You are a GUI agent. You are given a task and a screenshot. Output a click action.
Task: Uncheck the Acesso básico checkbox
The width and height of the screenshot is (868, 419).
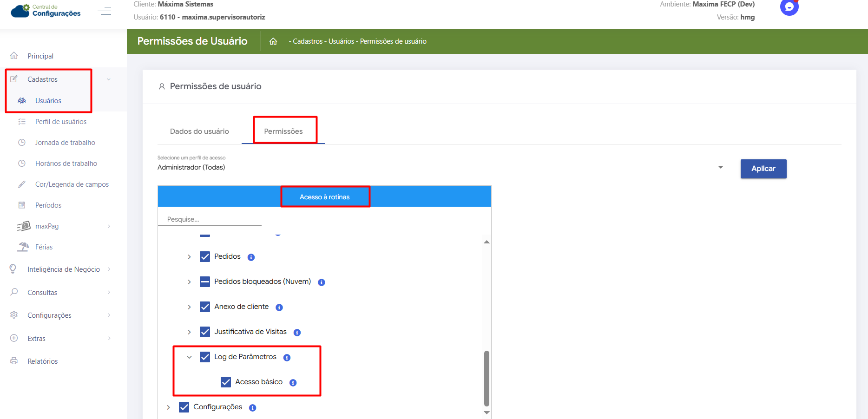click(x=226, y=382)
